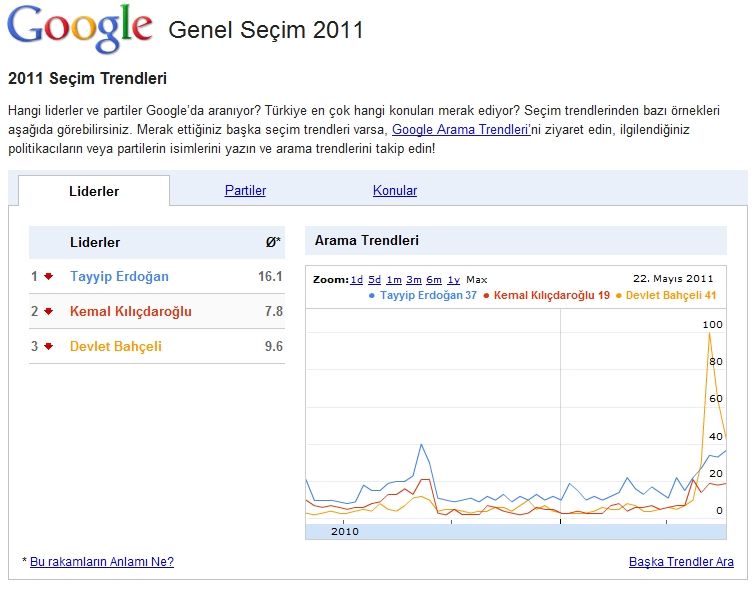Click blue legend dot for Tayyip Erdoğan
Viewport: 755px width, 597px height.
coord(372,296)
